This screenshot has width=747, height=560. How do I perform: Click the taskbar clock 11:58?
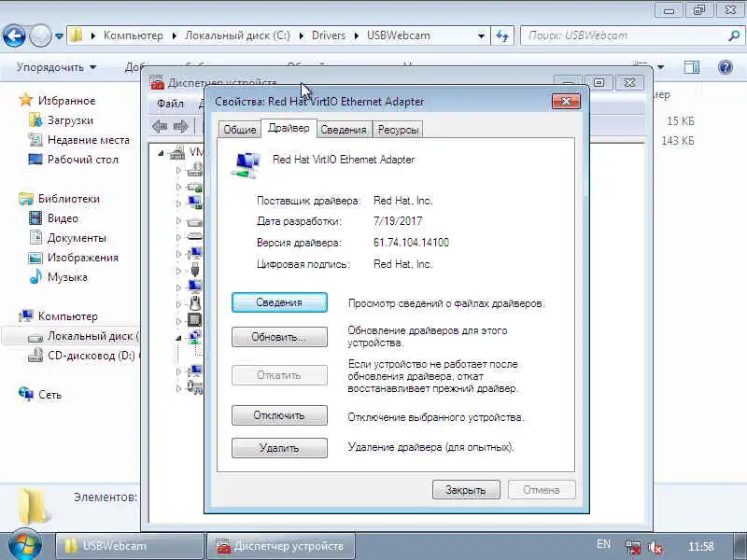(701, 546)
